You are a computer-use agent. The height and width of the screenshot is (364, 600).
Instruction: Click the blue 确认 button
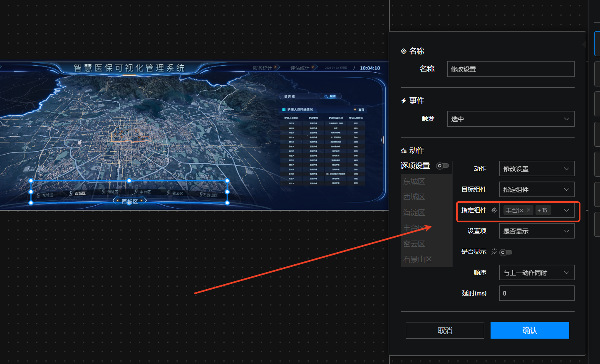tap(530, 330)
